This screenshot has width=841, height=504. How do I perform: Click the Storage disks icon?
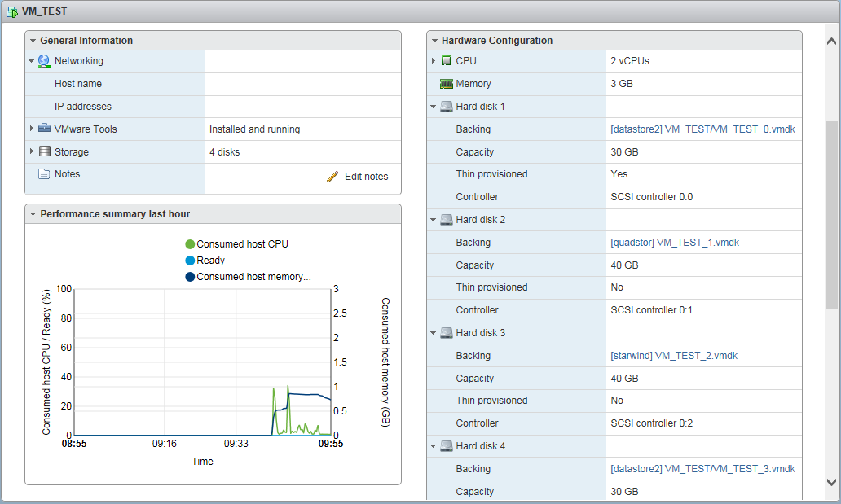[45, 152]
